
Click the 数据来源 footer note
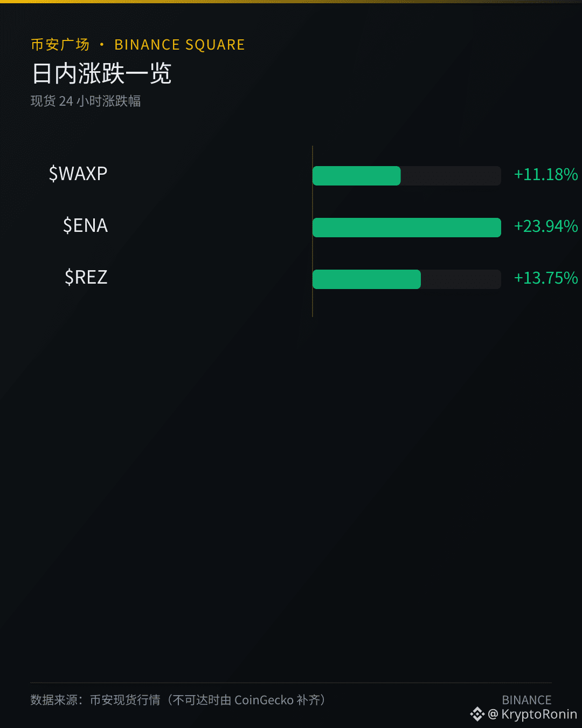(x=178, y=700)
